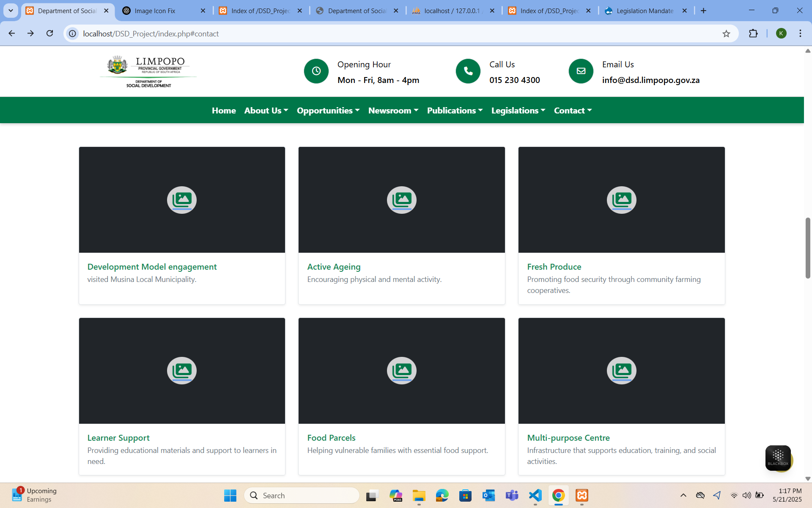Image resolution: width=812 pixels, height=508 pixels.
Task: Expand the Opportunities dropdown menu
Action: point(328,110)
